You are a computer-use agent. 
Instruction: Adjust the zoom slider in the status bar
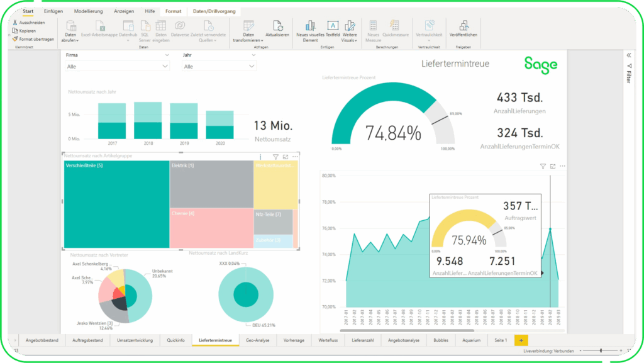(601, 350)
